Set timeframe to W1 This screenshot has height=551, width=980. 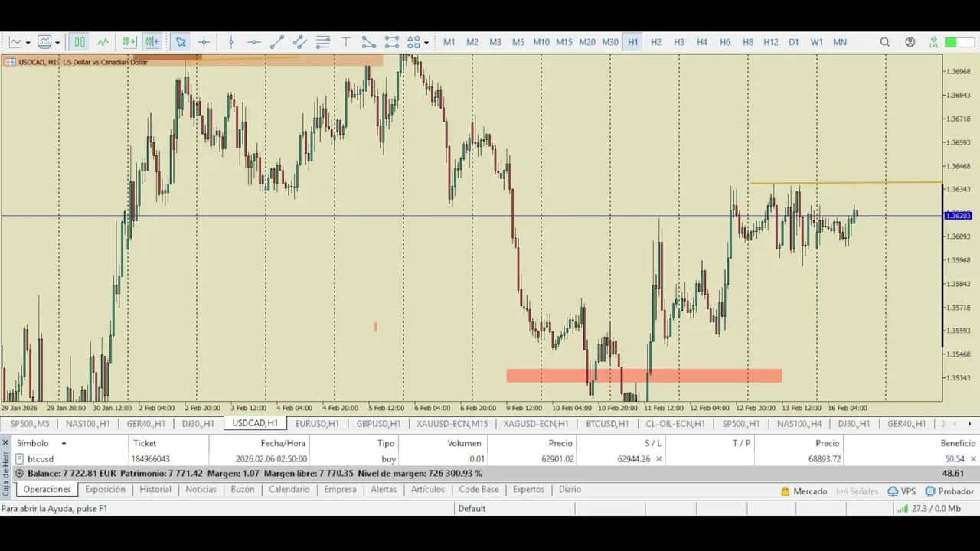pos(817,42)
